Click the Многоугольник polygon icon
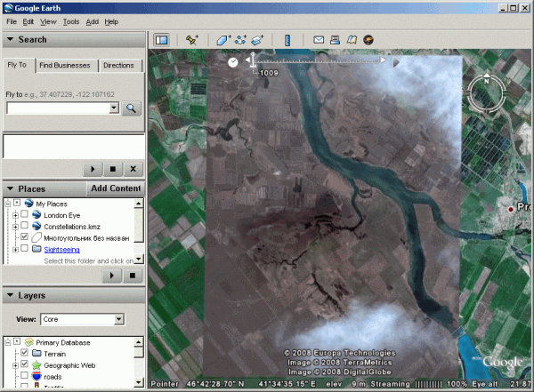This screenshot has width=534, height=392. point(36,237)
